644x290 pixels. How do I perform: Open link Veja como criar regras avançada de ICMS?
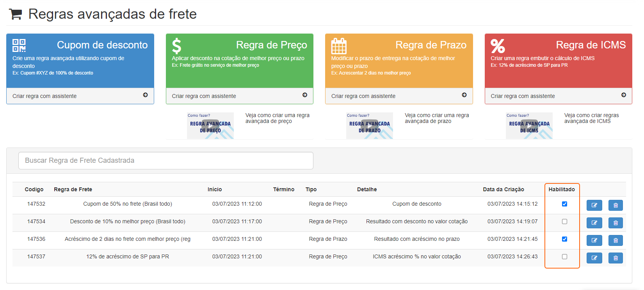[x=591, y=118]
